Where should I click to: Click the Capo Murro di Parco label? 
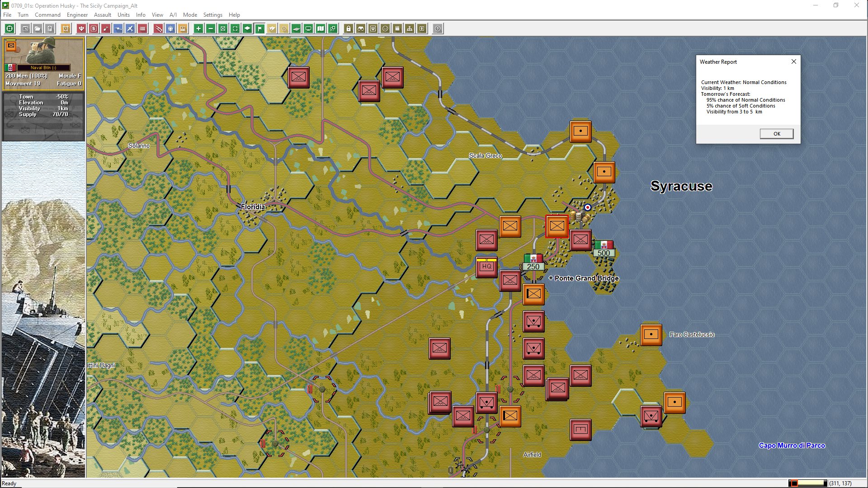[792, 446]
